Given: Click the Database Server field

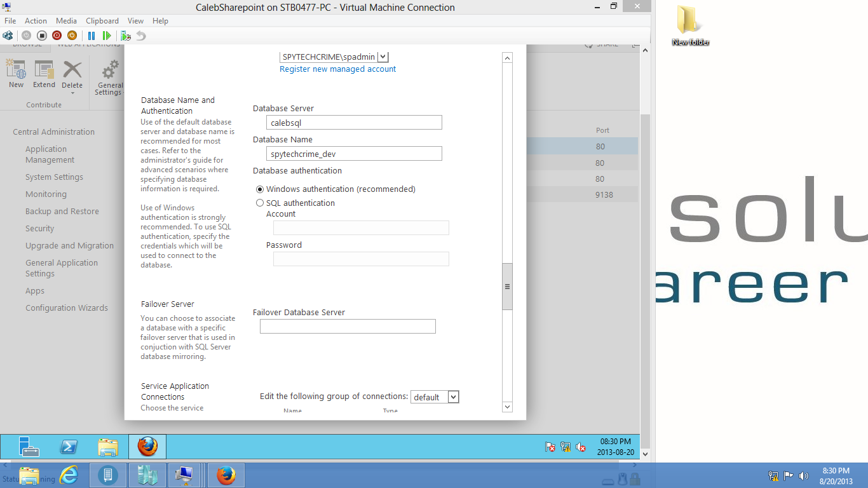Looking at the screenshot, I should 354,123.
